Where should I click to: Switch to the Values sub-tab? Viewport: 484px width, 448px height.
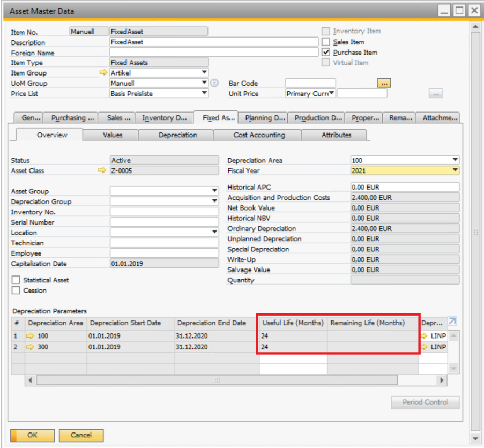[x=113, y=135]
